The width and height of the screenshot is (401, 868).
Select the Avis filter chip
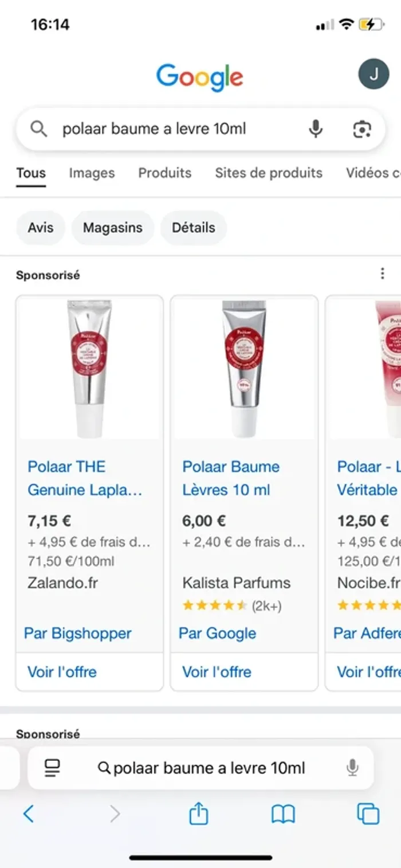tap(41, 228)
